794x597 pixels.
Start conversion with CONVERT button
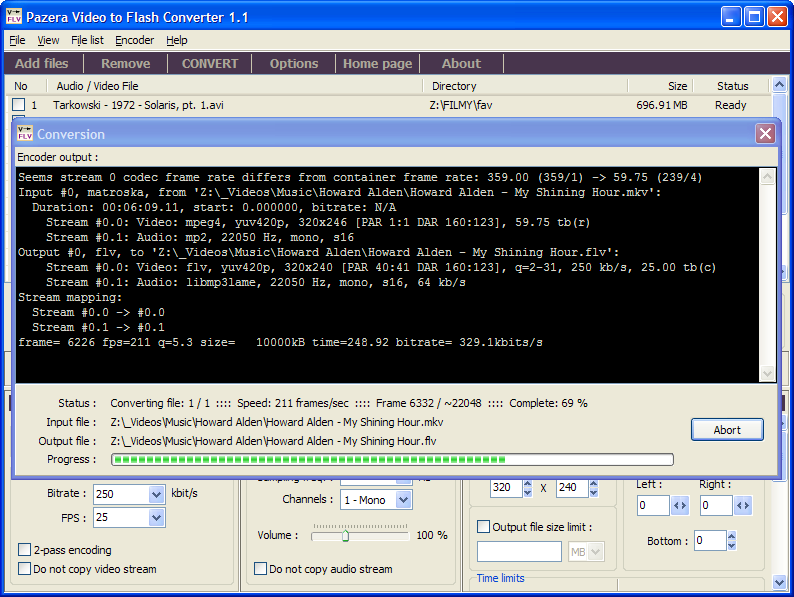tap(210, 63)
